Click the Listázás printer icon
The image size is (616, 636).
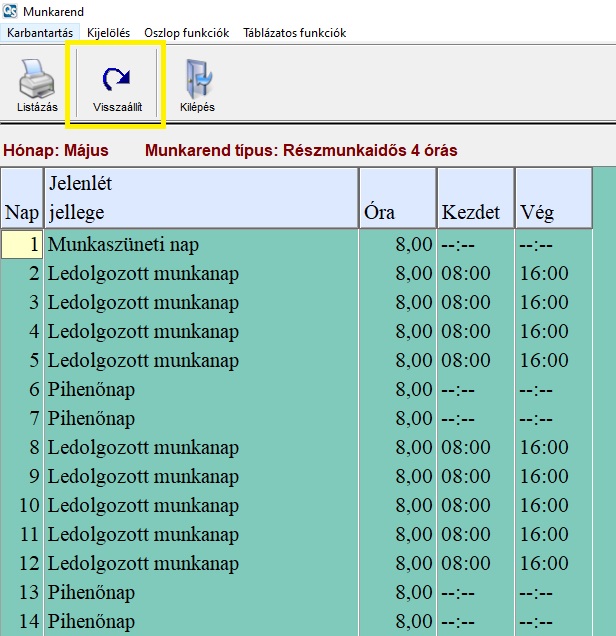[x=37, y=80]
